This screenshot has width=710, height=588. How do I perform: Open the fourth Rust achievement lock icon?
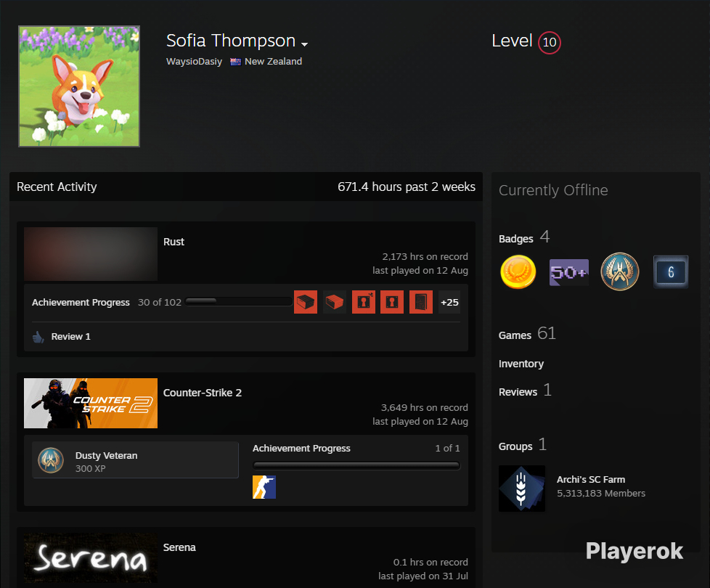392,302
